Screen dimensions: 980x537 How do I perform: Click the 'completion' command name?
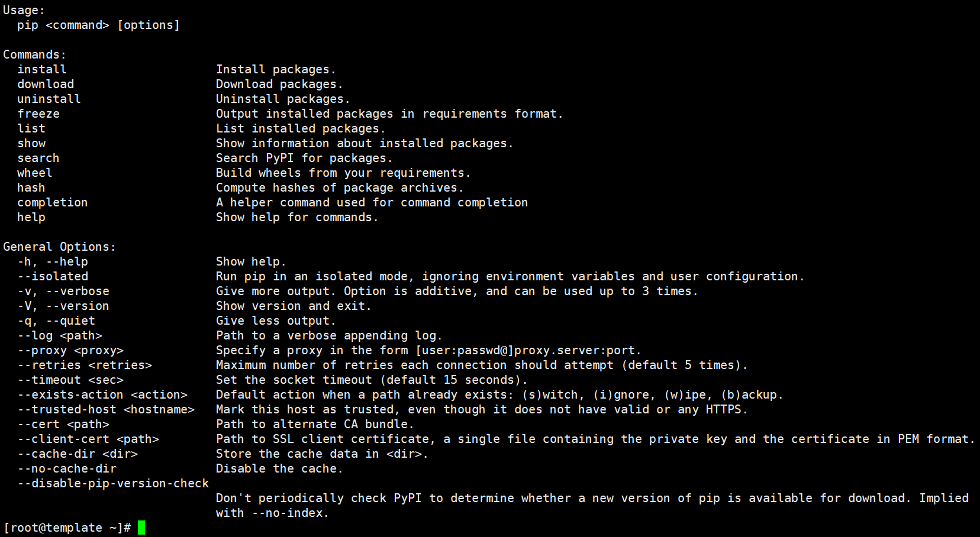pyautogui.click(x=53, y=202)
